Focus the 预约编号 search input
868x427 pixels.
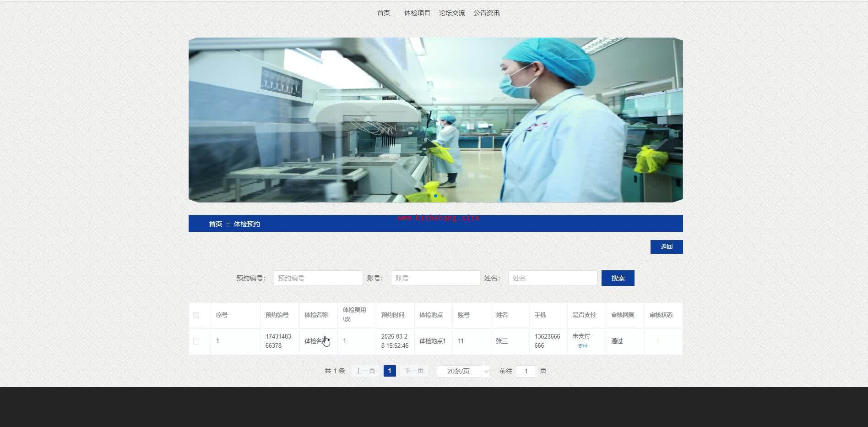coord(318,278)
